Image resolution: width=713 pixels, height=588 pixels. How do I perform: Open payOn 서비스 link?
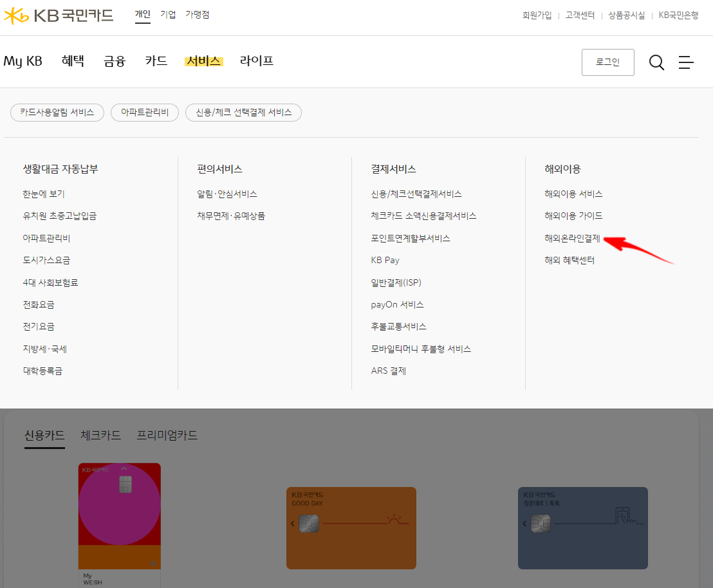tap(398, 305)
